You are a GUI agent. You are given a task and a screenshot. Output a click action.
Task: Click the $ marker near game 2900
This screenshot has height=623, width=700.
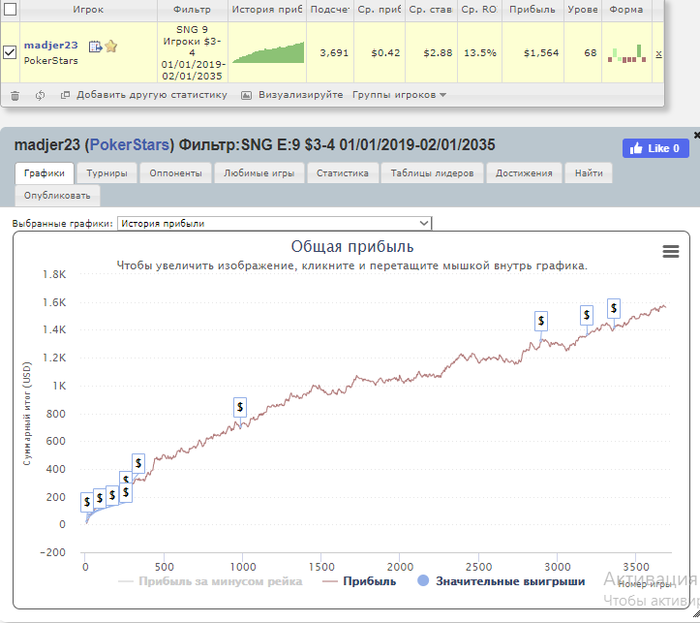click(x=541, y=321)
